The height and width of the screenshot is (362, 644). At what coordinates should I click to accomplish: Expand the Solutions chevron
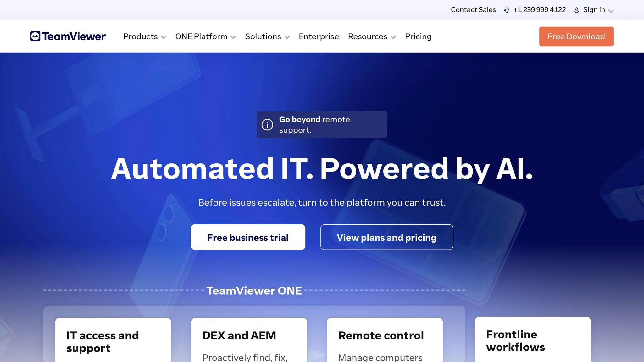[x=287, y=37]
